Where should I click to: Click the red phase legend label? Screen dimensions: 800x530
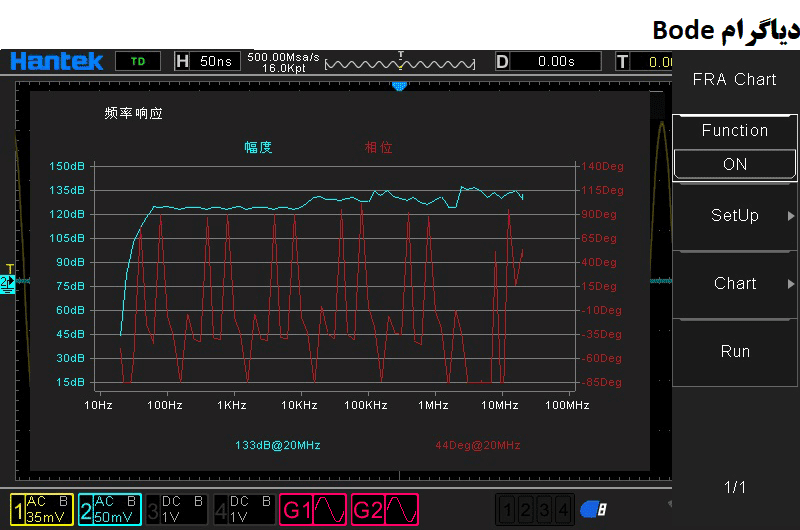pyautogui.click(x=379, y=148)
